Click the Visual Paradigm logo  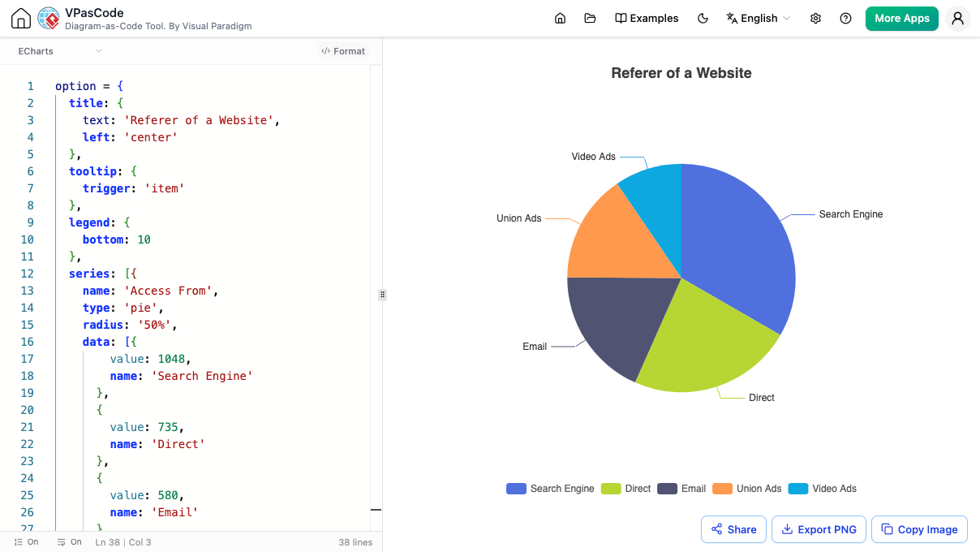point(48,19)
